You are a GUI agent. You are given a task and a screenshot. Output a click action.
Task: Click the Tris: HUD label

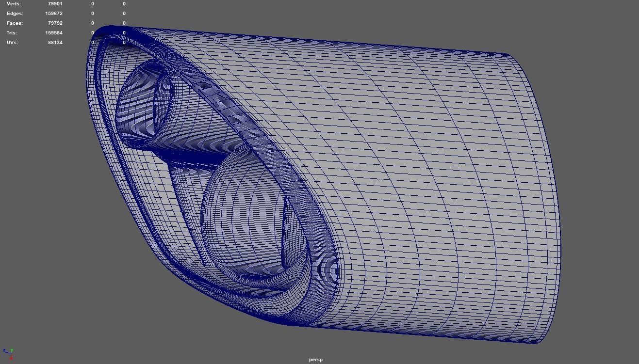pos(12,33)
